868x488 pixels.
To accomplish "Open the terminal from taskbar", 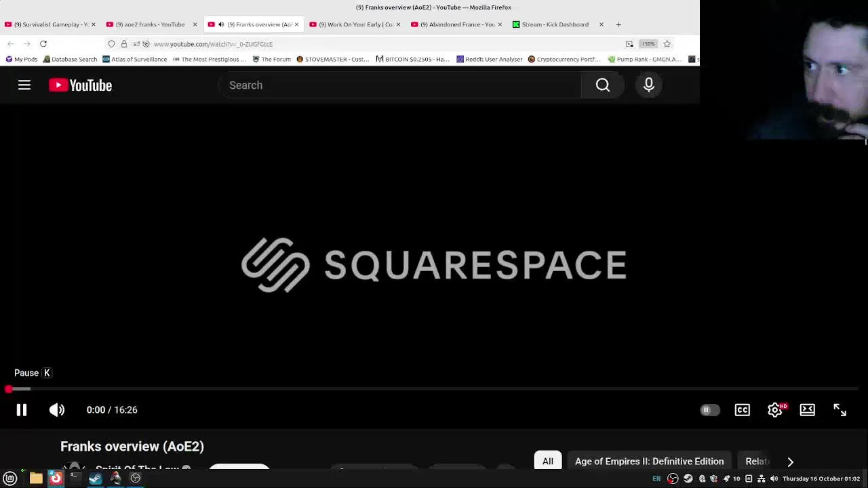I will 75,478.
